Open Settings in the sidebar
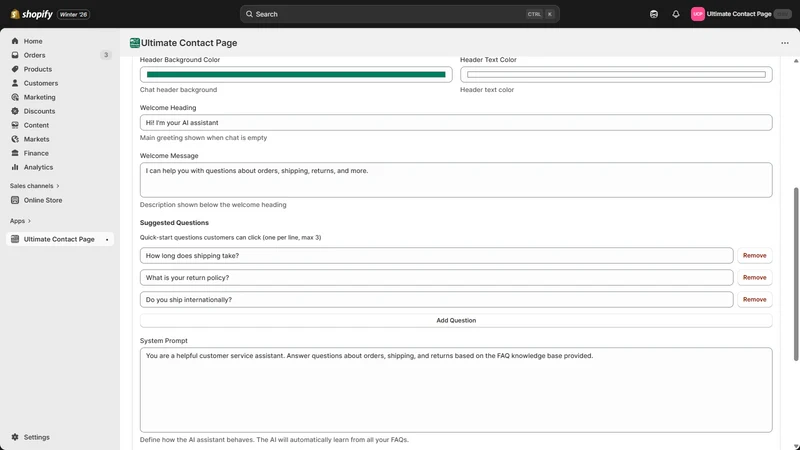800x450 pixels. [x=37, y=437]
